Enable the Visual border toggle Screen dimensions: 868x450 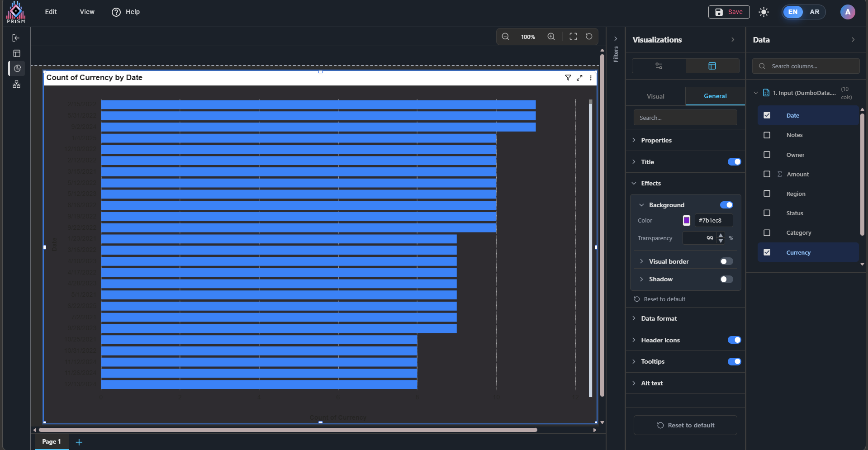click(x=726, y=261)
